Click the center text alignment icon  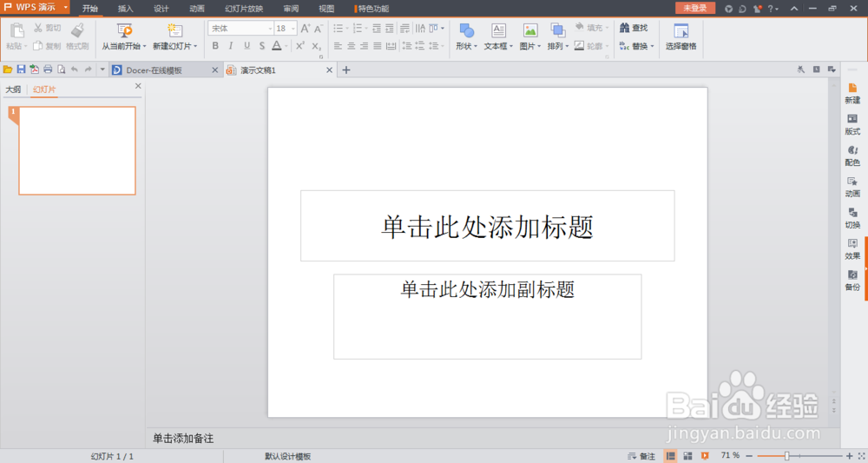351,46
